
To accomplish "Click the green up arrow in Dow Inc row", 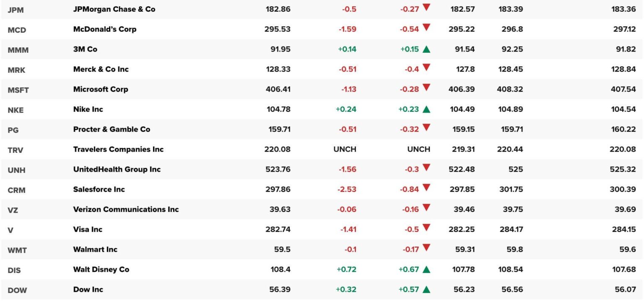I will coord(426,290).
